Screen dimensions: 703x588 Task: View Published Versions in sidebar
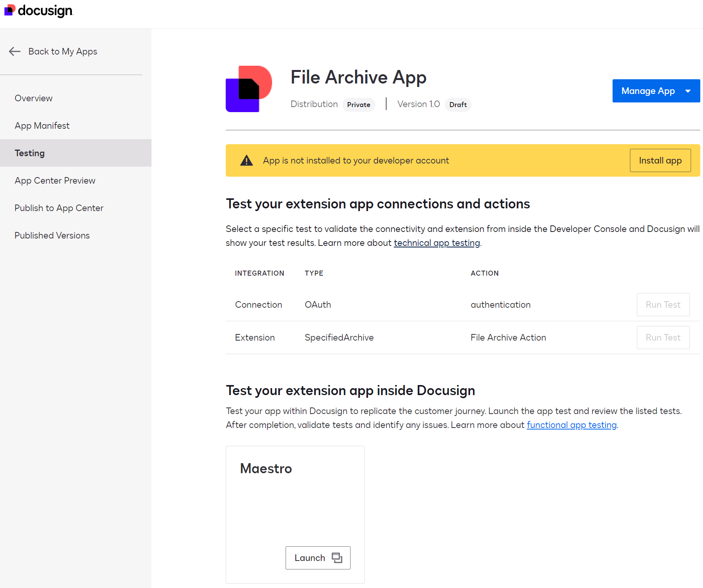(52, 235)
